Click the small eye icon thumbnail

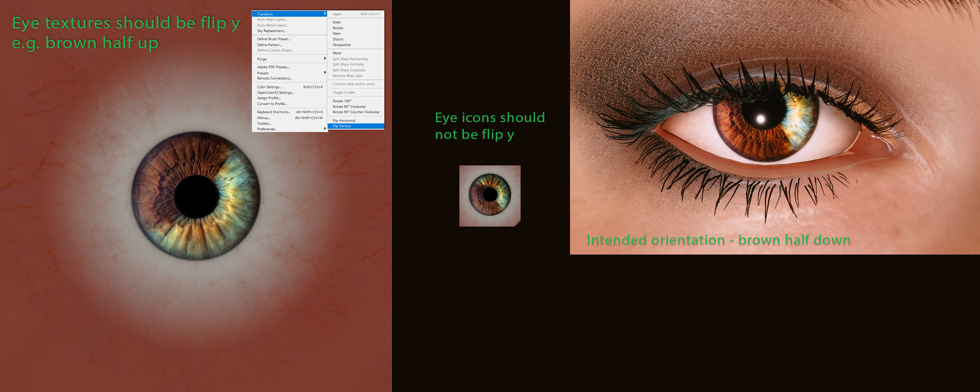pyautogui.click(x=490, y=196)
